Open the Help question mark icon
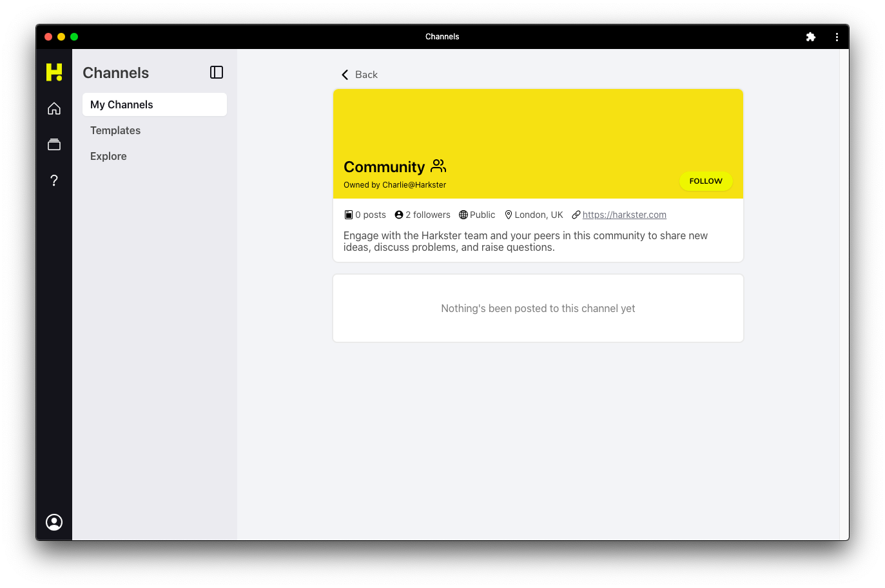 coord(54,181)
